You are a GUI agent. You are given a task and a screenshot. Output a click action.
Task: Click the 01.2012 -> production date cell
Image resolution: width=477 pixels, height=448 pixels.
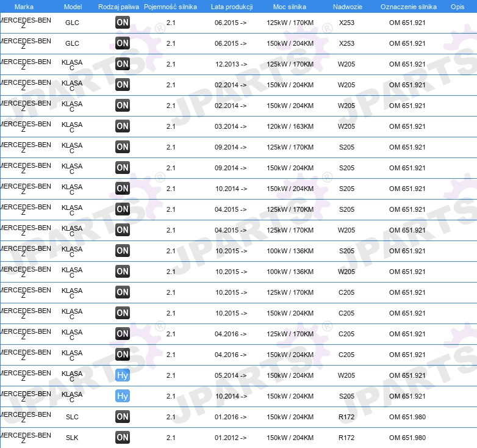coord(231,438)
